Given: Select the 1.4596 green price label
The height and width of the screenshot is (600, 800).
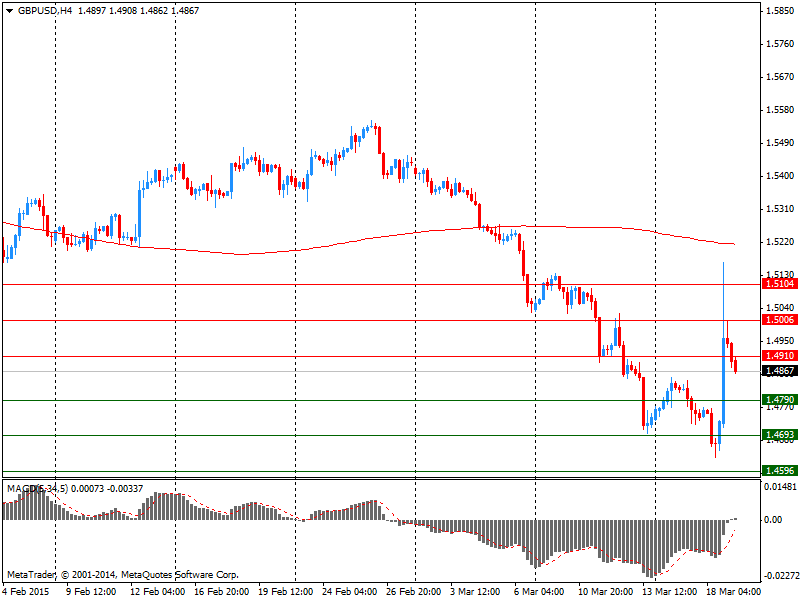Looking at the screenshot, I should coord(780,471).
